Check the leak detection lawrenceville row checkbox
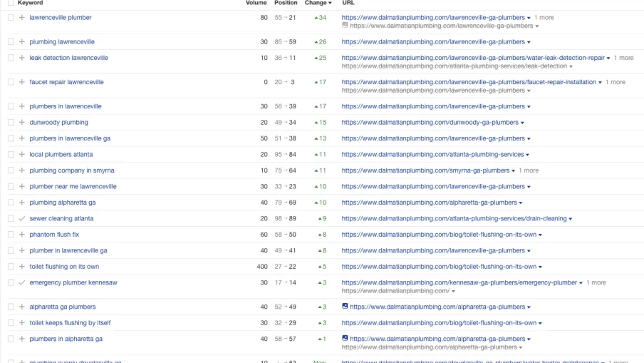 point(11,58)
